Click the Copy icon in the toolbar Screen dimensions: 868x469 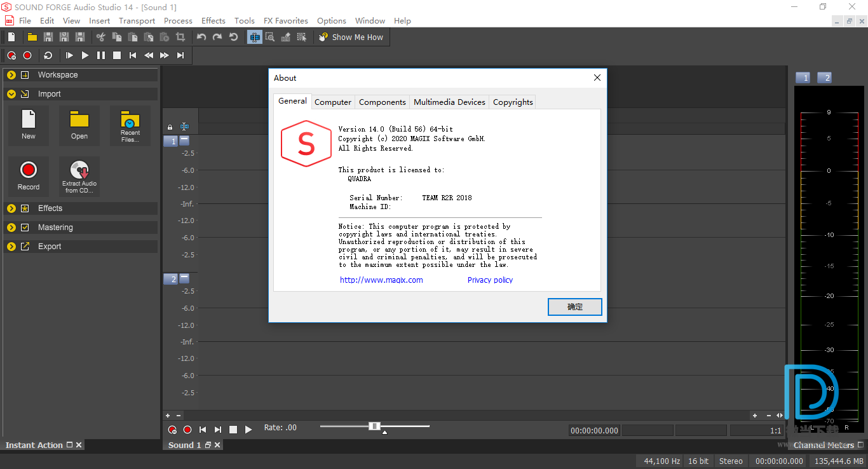click(118, 37)
